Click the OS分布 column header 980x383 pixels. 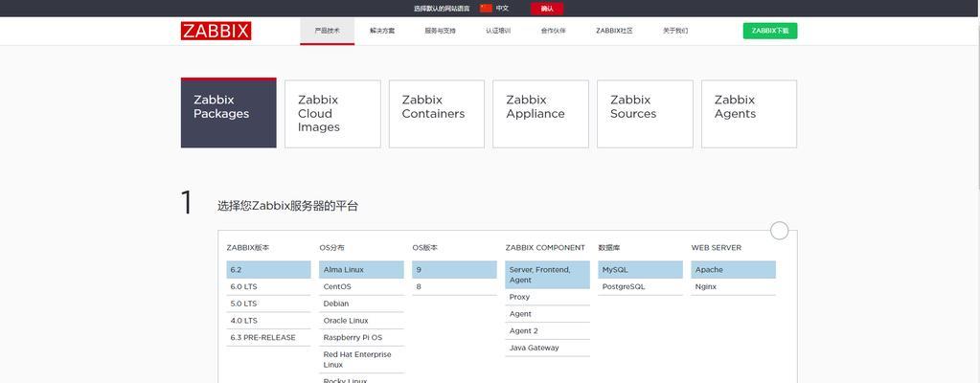point(331,247)
